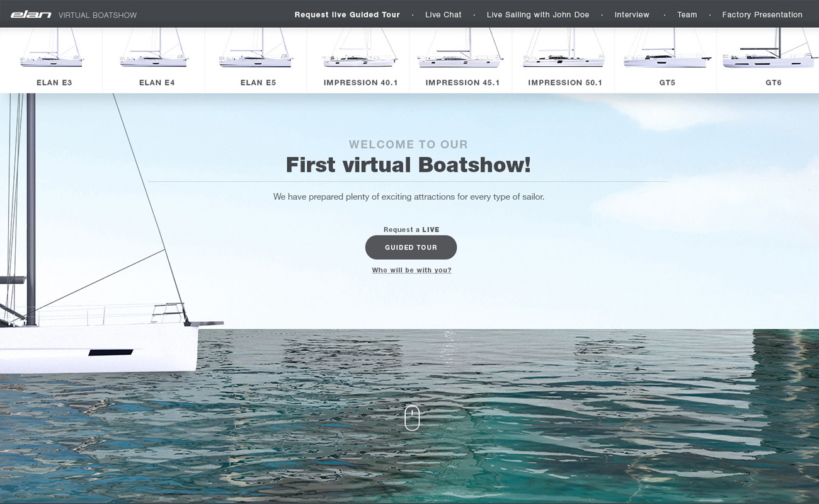The height and width of the screenshot is (504, 819).
Task: Click the 'VIRTUAL BOATSHOW' header text
Action: point(98,15)
